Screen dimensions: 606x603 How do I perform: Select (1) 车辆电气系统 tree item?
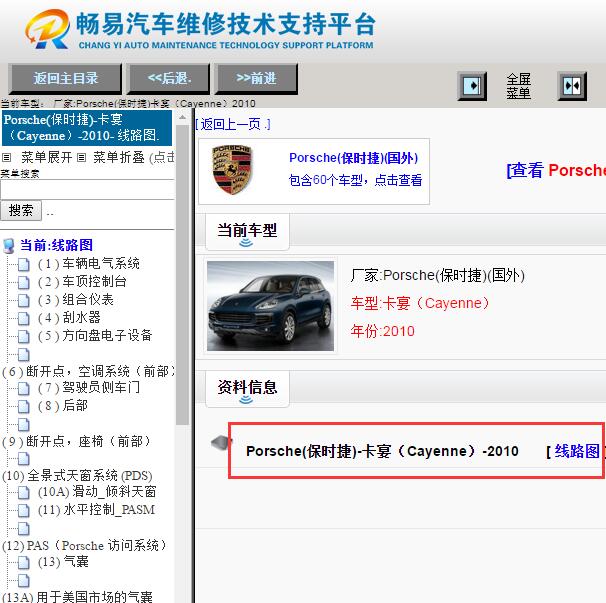[x=89, y=264]
